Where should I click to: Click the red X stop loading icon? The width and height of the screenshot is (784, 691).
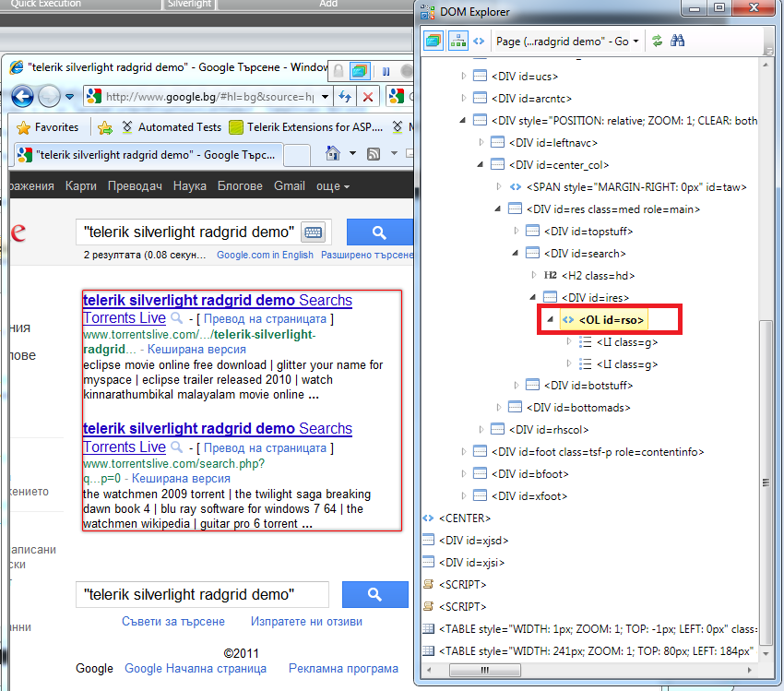point(367,97)
